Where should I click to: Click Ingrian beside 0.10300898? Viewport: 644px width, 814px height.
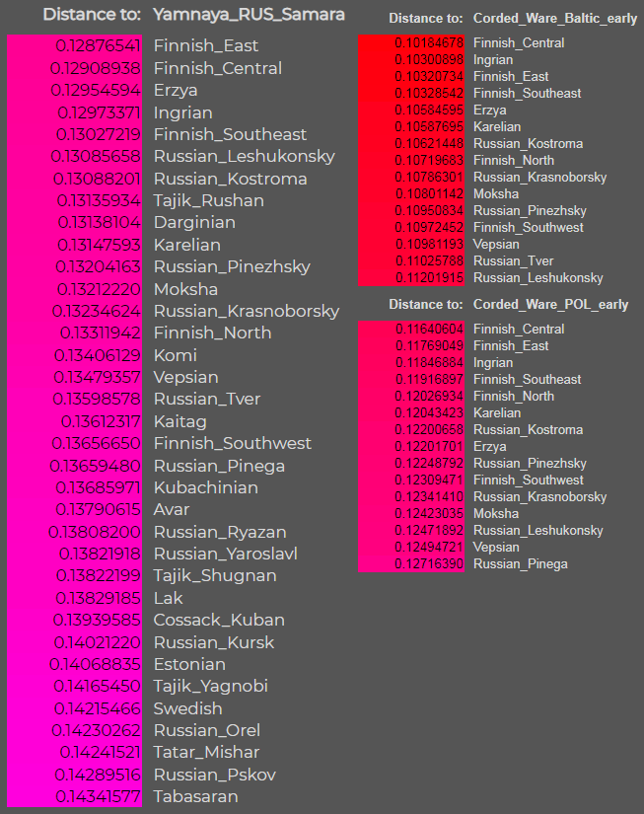tap(493, 60)
